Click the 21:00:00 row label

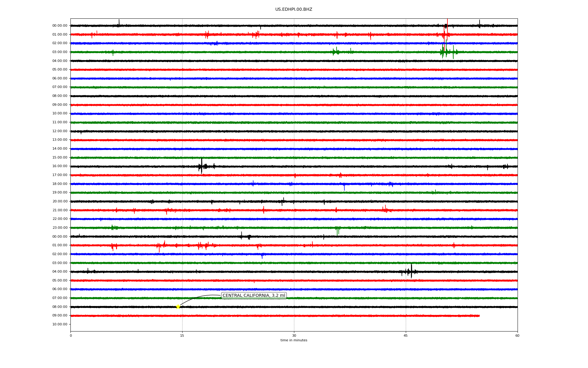60,210
